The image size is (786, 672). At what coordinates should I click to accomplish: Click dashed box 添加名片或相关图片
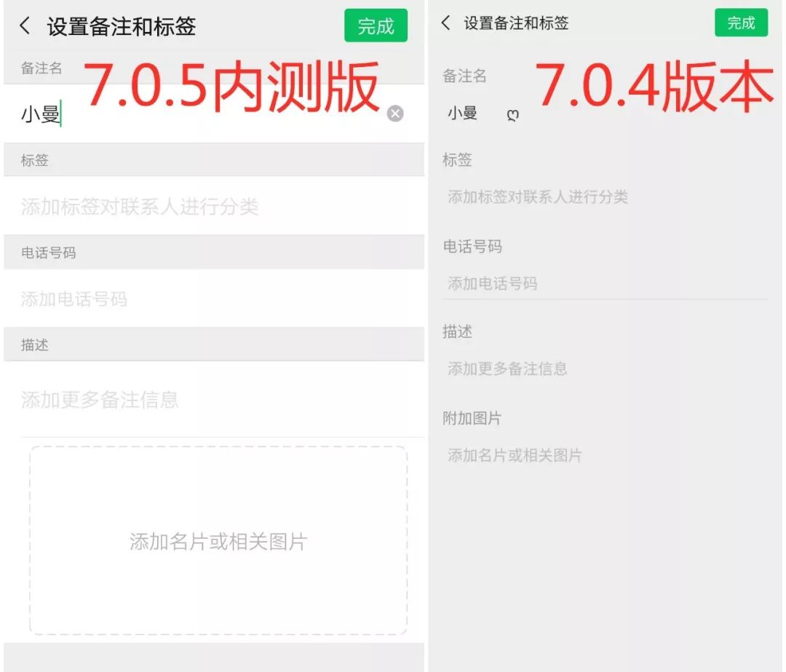(x=218, y=541)
